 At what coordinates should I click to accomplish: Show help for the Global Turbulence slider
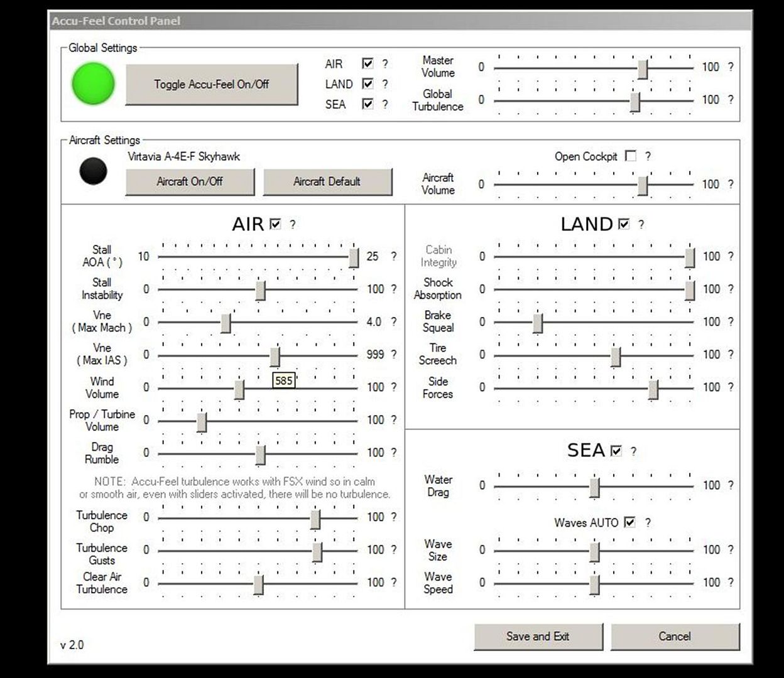tap(731, 99)
